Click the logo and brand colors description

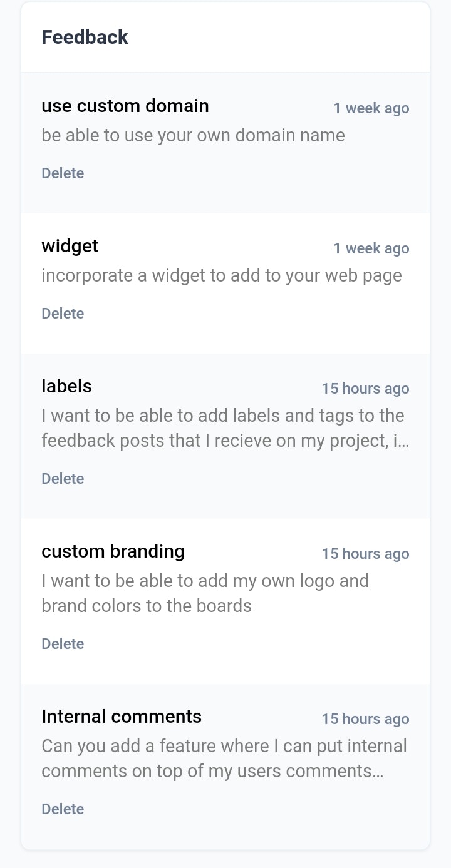coord(205,593)
